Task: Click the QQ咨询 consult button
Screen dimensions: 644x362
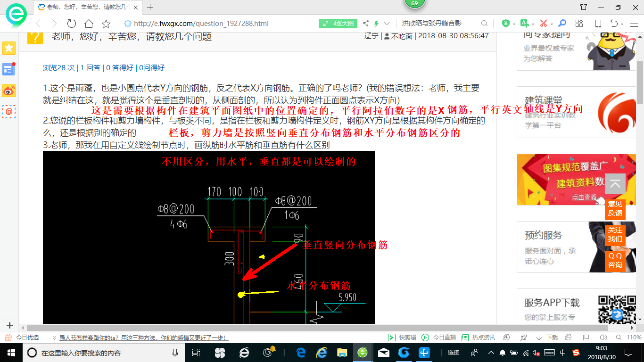Action: 615,260
